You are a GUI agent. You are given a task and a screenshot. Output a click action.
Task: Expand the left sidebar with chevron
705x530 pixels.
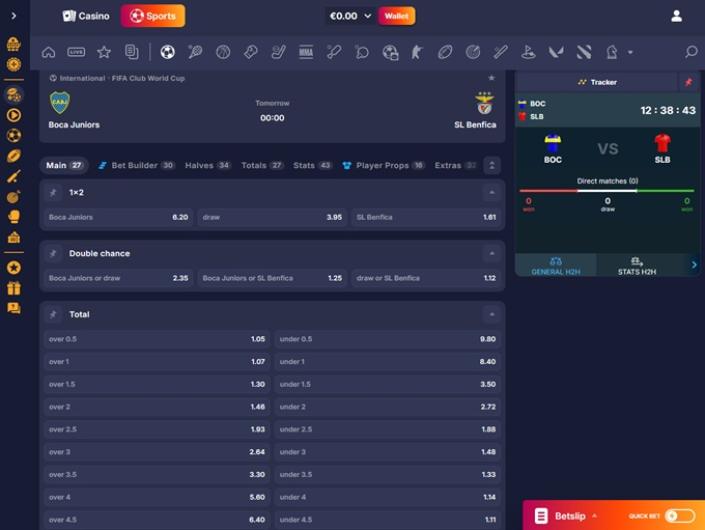pos(13,16)
